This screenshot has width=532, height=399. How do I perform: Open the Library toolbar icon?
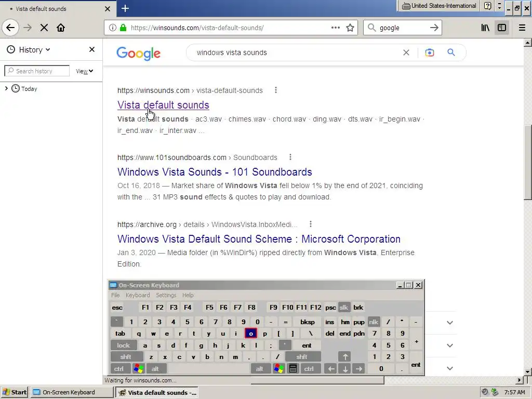485,28
